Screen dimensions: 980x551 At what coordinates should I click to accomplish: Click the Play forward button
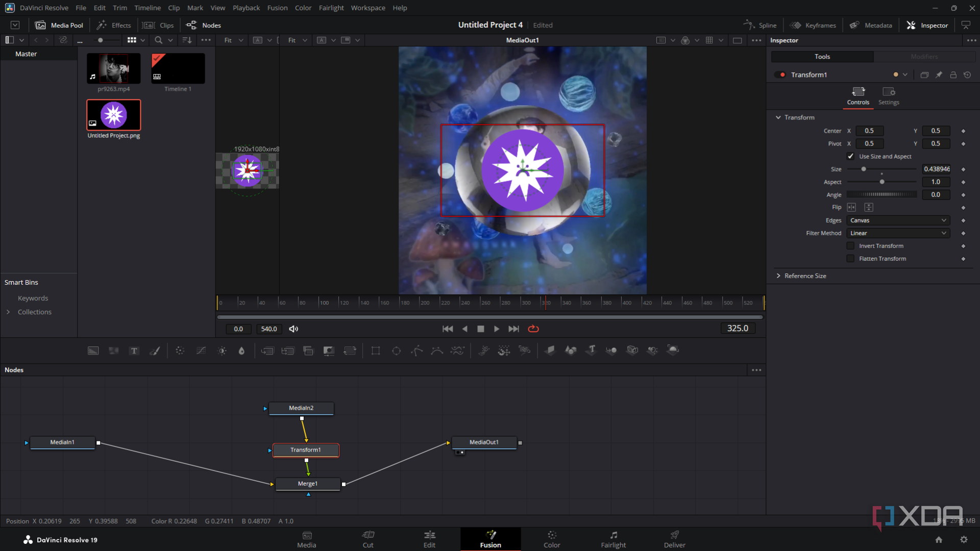coord(497,329)
